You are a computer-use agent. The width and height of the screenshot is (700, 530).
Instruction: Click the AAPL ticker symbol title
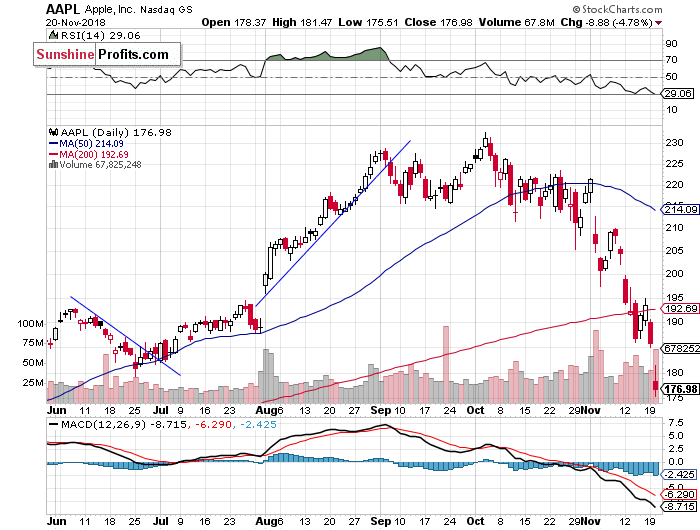click(63, 9)
